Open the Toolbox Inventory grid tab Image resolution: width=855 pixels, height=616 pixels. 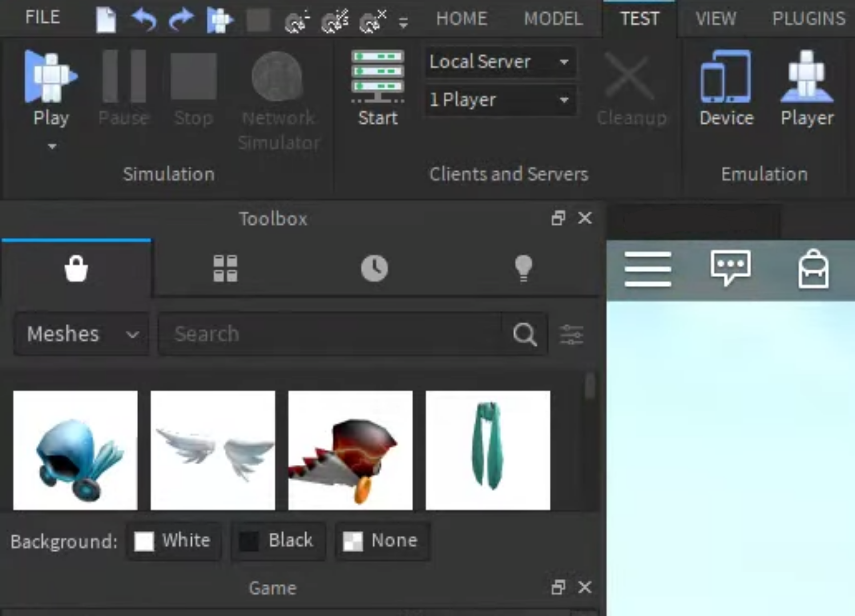pos(225,268)
